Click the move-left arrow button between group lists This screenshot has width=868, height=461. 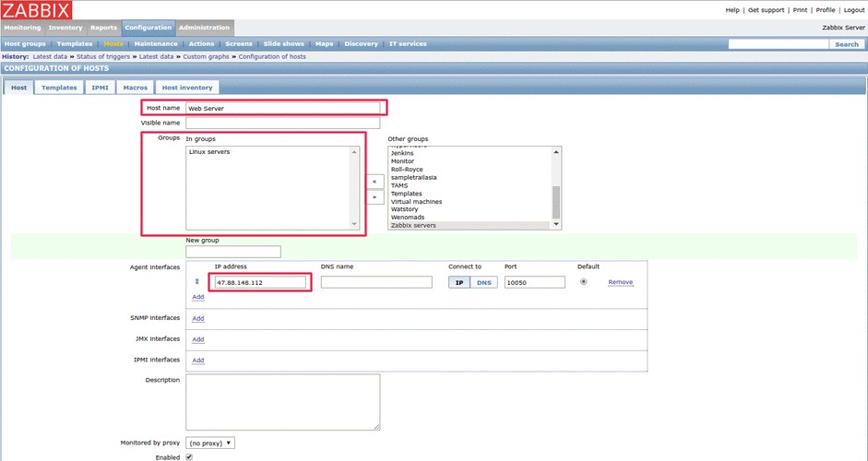[375, 182]
